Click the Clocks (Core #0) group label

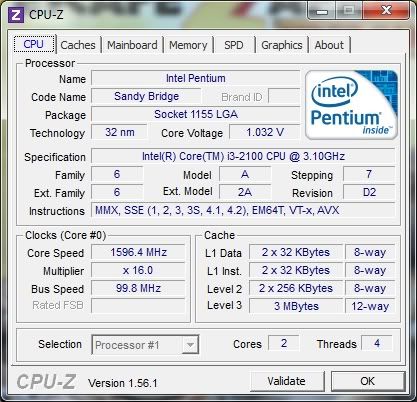pos(66,235)
